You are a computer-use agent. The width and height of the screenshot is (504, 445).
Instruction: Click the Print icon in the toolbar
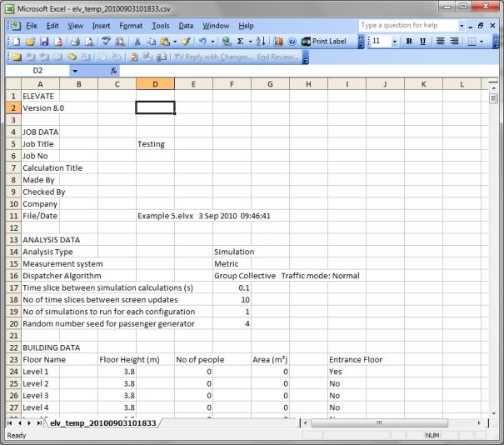pyautogui.click(x=74, y=41)
